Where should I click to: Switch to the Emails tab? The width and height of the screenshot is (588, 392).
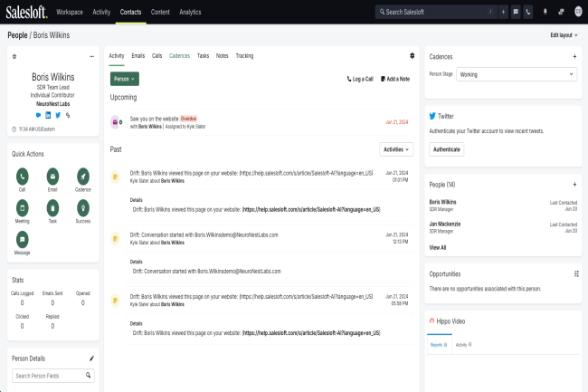click(138, 56)
